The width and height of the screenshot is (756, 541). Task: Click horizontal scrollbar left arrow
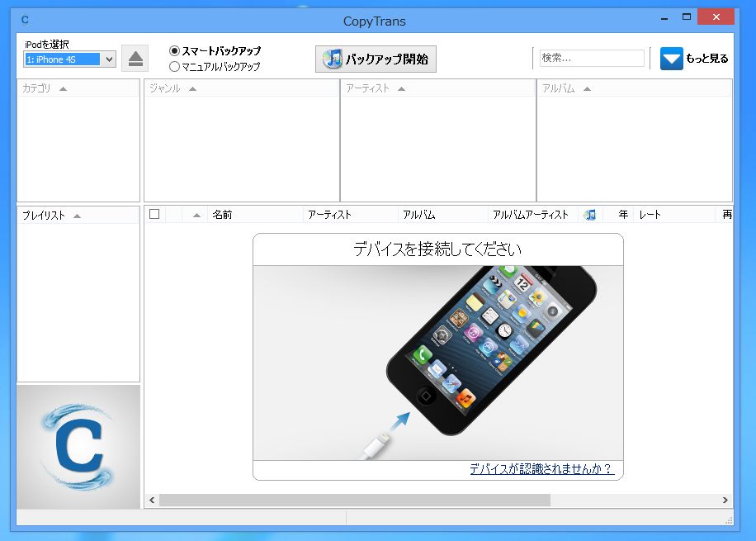pos(152,500)
